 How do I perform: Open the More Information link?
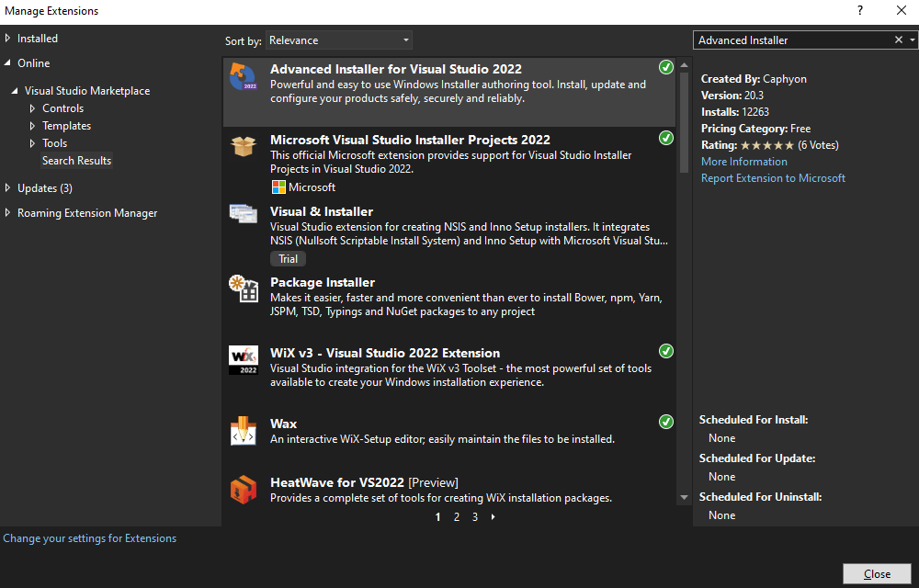click(744, 162)
